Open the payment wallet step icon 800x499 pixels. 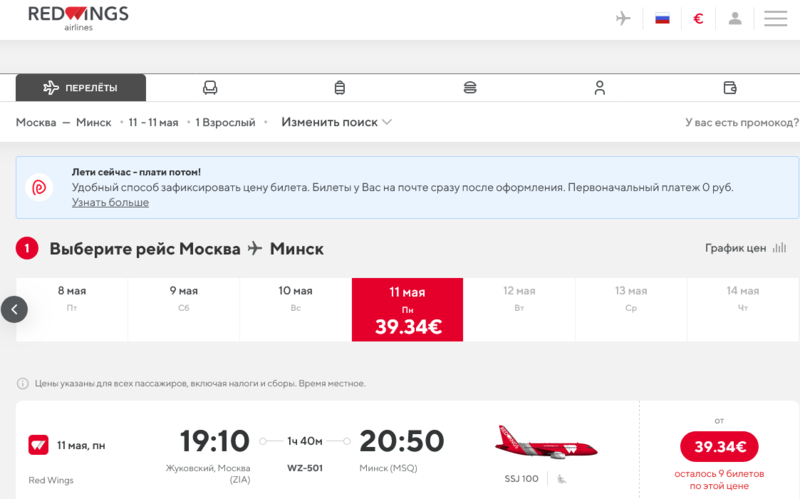(729, 88)
